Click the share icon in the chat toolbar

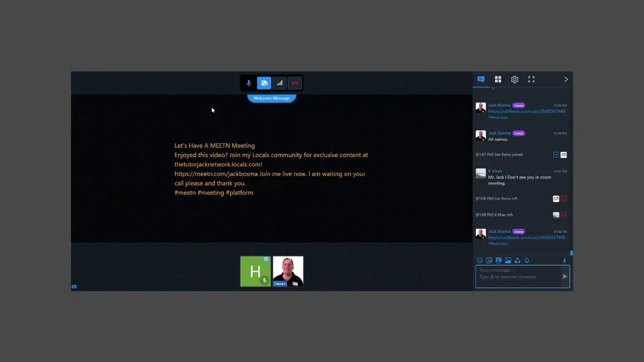(517, 260)
